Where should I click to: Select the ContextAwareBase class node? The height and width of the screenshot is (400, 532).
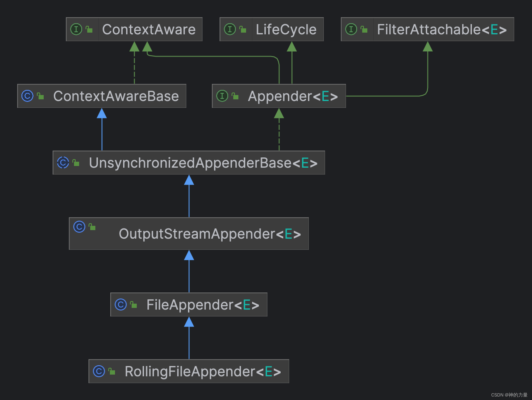116,96
